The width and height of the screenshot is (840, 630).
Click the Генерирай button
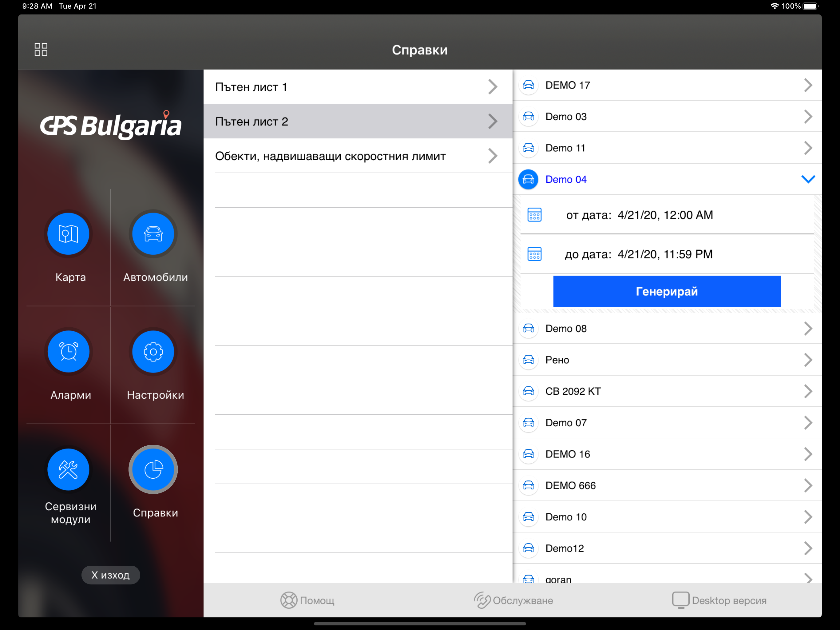point(667,291)
